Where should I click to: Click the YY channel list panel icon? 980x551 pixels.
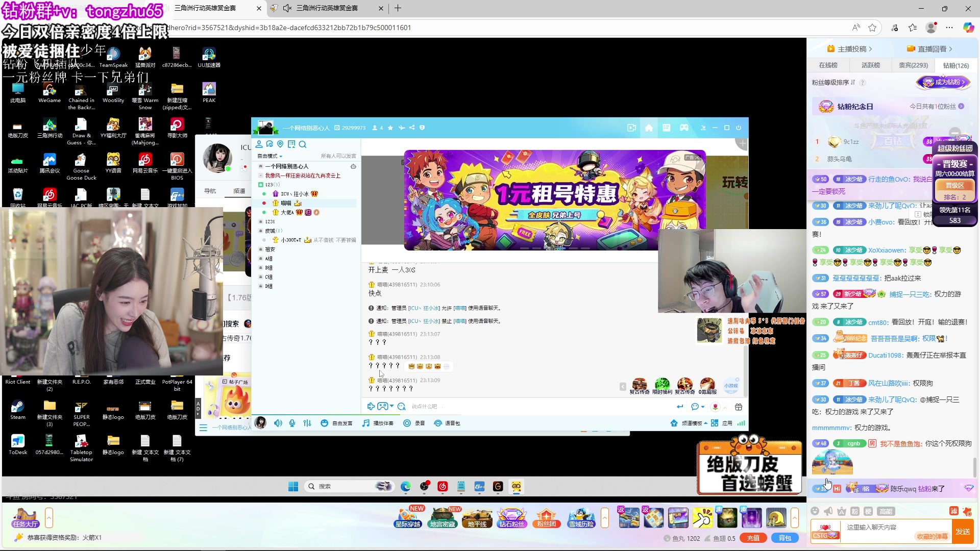pos(666,128)
